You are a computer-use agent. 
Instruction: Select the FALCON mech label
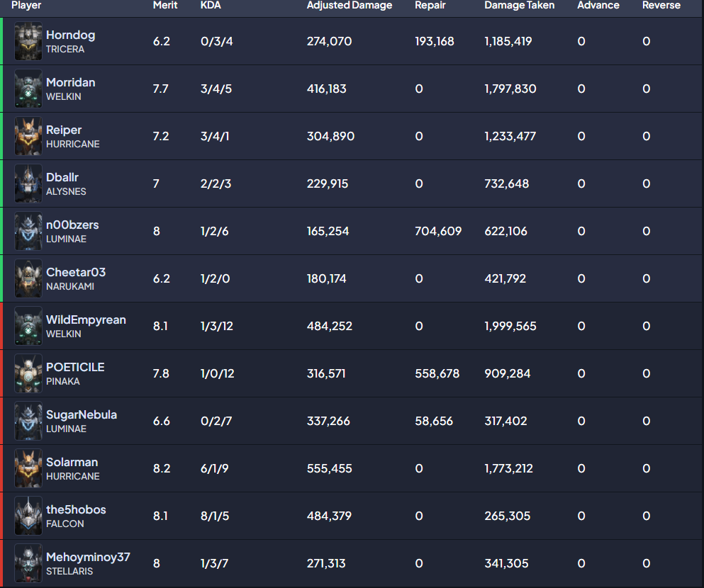pyautogui.click(x=65, y=524)
